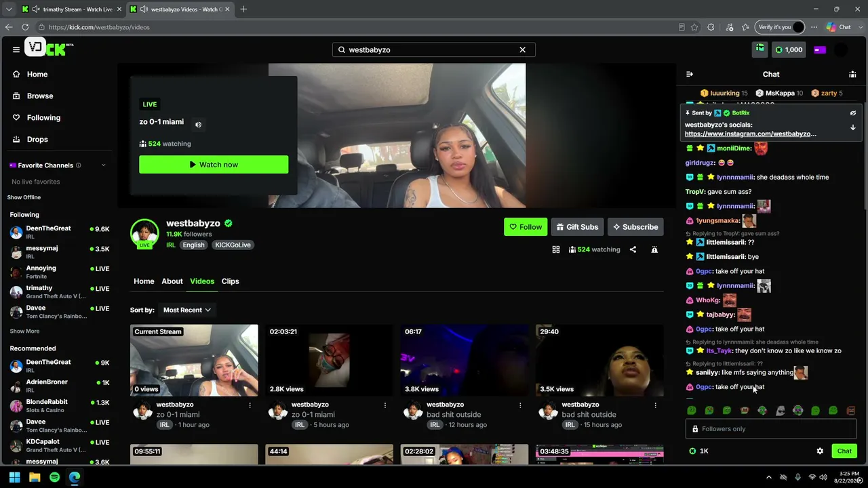Open the About tab
This screenshot has height=488, width=868.
click(x=172, y=281)
